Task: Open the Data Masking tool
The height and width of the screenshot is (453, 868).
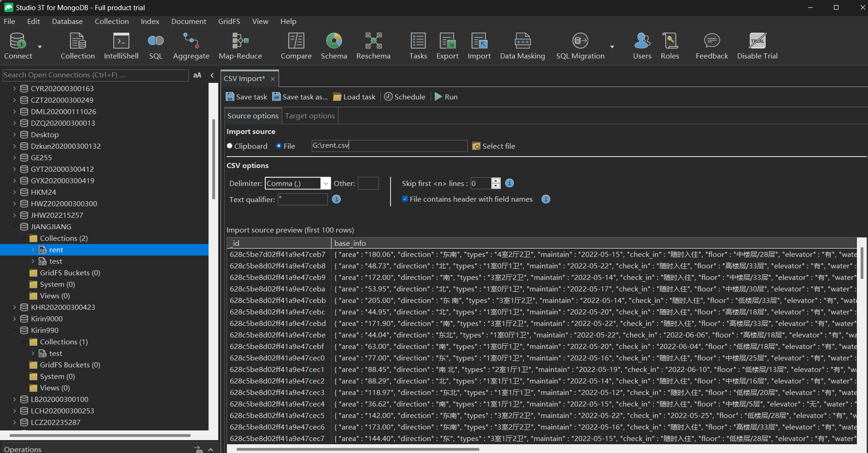Action: pyautogui.click(x=522, y=46)
